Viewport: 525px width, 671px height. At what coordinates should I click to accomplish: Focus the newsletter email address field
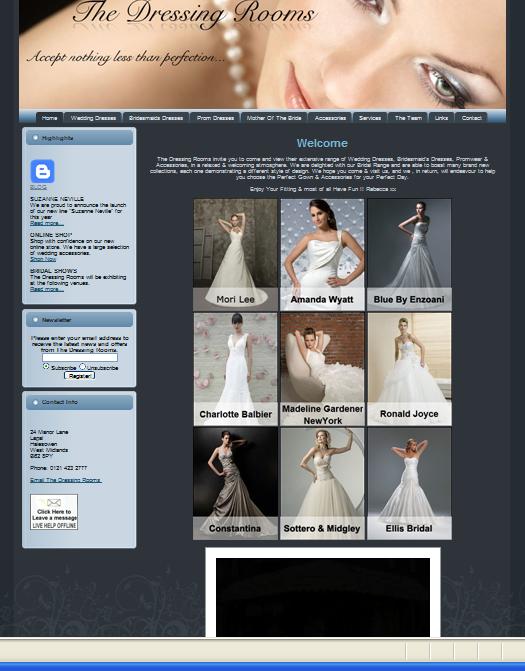[x=80, y=357]
